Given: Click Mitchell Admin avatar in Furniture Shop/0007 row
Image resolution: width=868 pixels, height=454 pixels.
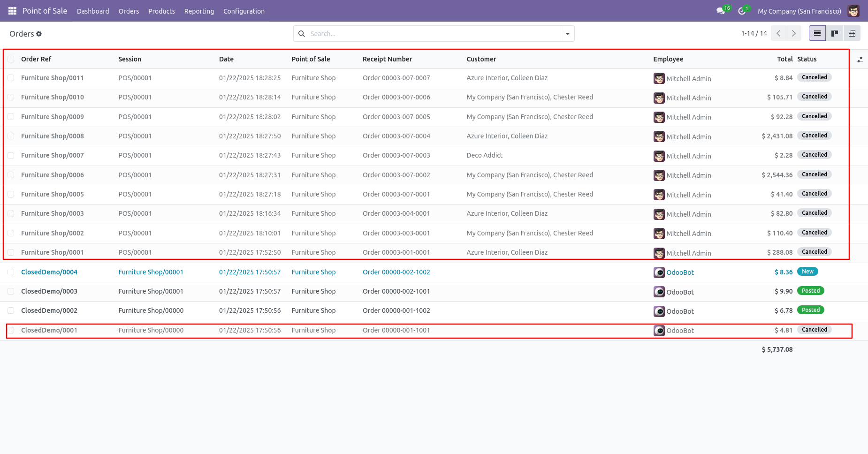Looking at the screenshot, I should click(x=659, y=156).
